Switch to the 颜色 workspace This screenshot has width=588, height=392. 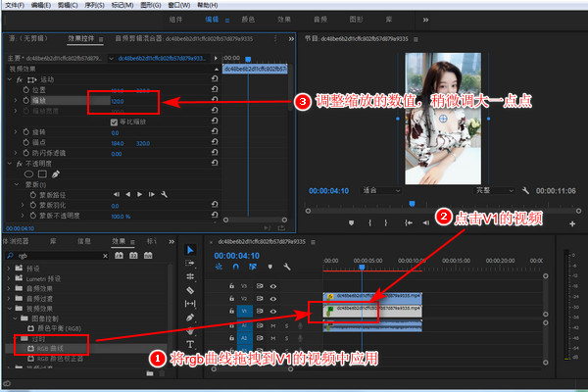(248, 20)
